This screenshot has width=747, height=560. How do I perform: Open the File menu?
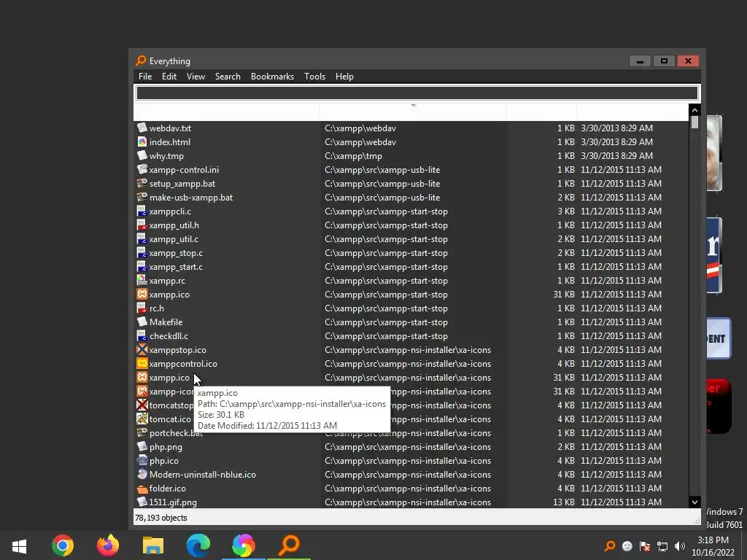pyautogui.click(x=145, y=76)
